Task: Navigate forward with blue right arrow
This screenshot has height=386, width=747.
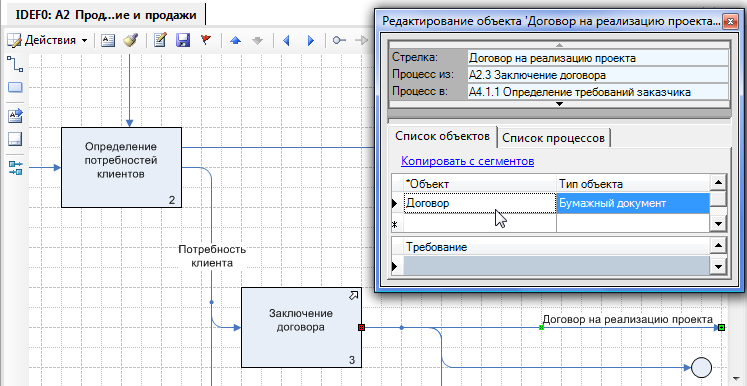Action: 311,41
